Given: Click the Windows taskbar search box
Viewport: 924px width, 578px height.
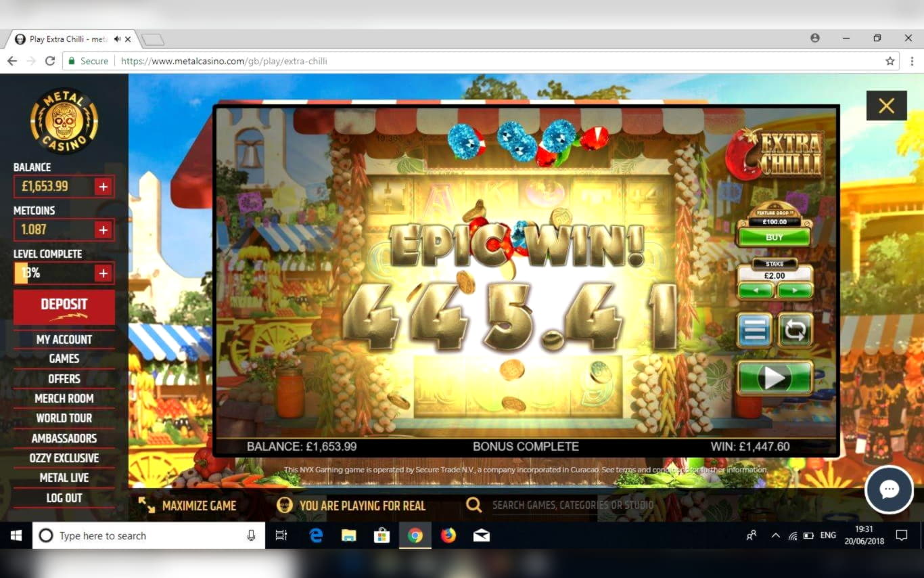Looking at the screenshot, I should (148, 535).
